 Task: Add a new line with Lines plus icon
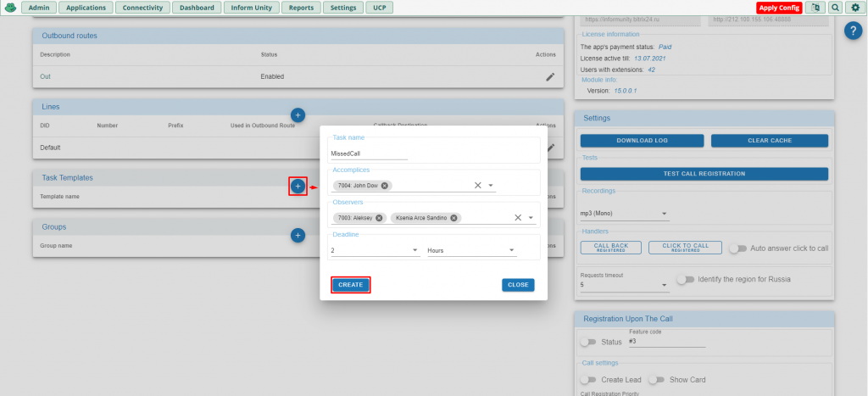click(298, 115)
